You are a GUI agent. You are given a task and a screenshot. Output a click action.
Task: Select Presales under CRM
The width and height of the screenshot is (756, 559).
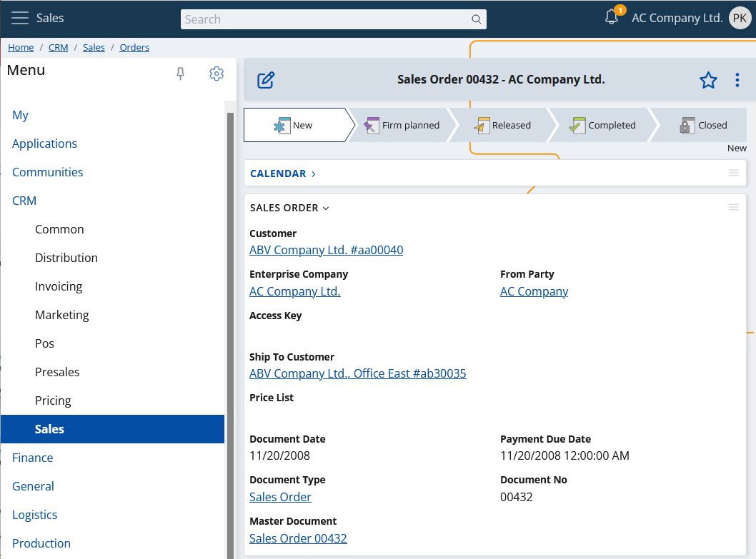pos(57,372)
